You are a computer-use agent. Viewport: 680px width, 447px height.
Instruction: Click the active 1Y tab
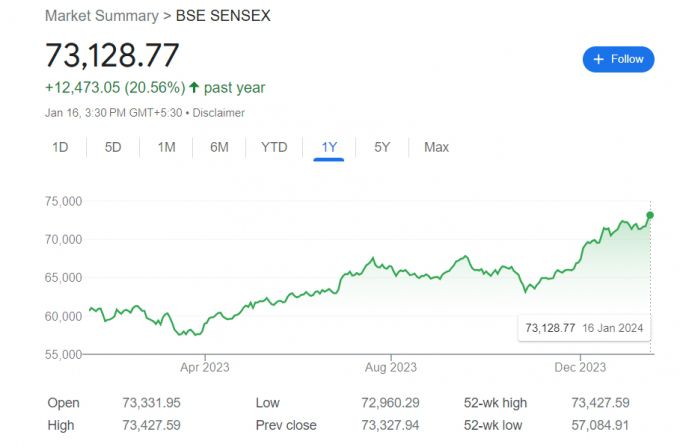[328, 147]
